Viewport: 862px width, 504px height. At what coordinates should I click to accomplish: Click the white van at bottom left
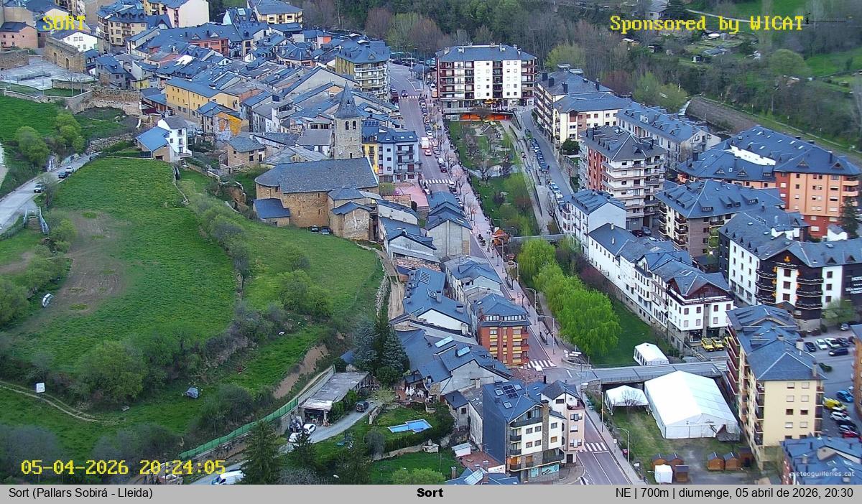click(228, 477)
